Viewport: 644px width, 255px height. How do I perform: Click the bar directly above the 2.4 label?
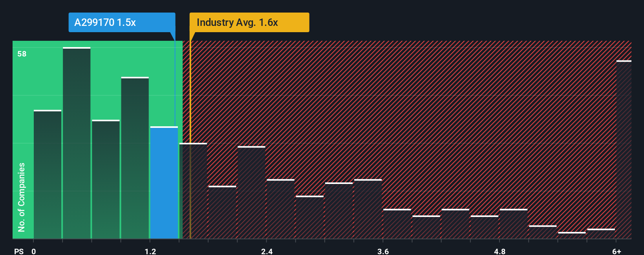pos(280,209)
